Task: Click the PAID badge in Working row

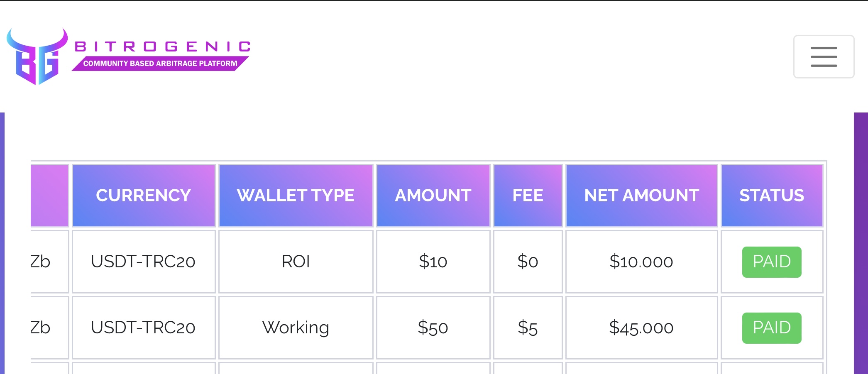Action: pos(772,328)
